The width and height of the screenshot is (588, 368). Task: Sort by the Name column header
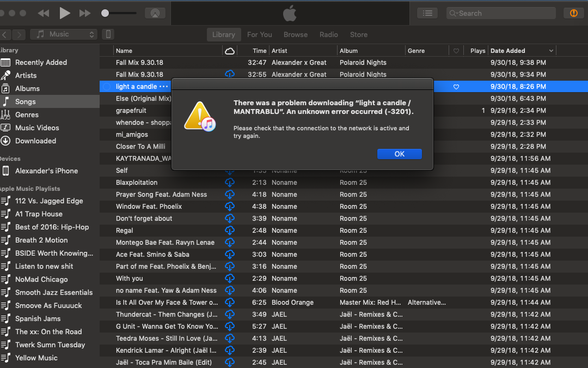click(x=168, y=51)
